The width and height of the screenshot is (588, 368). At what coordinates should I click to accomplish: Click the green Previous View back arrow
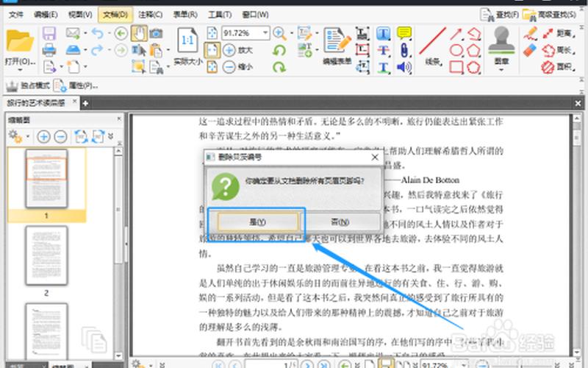point(121,33)
